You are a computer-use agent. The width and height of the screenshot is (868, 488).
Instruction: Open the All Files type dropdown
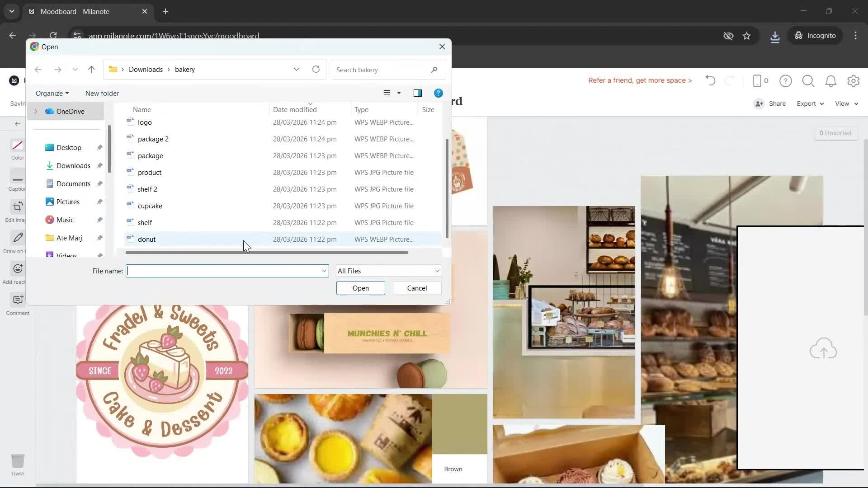tap(388, 271)
